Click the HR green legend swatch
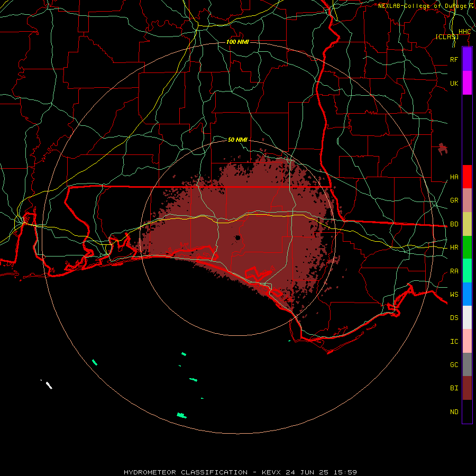 467,247
